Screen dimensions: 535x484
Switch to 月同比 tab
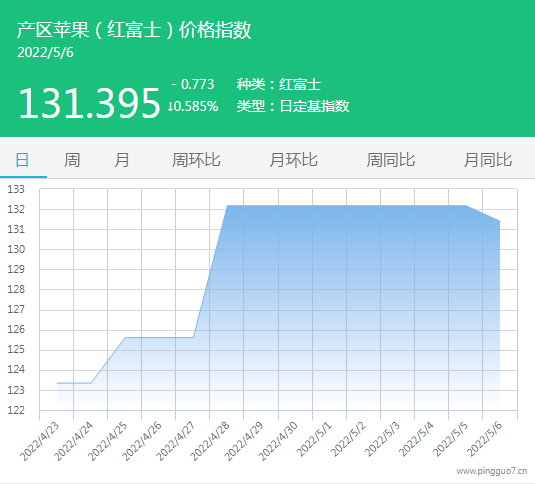pyautogui.click(x=488, y=160)
